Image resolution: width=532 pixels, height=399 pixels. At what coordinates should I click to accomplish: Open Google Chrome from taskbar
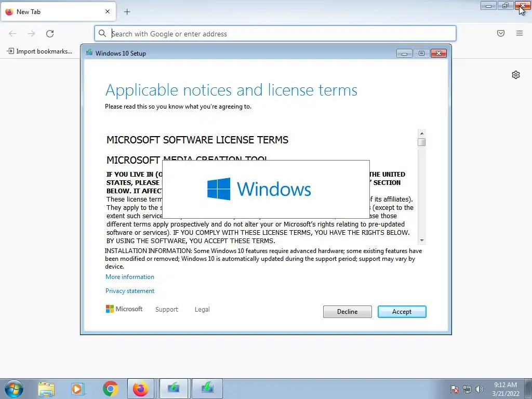click(110, 389)
